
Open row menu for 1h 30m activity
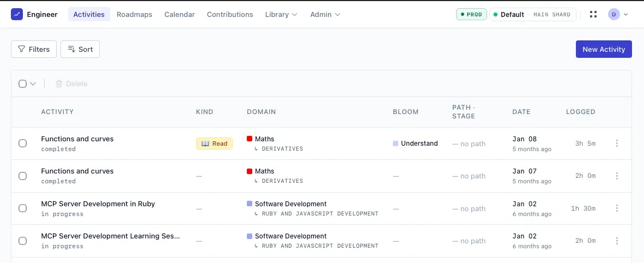pyautogui.click(x=616, y=208)
